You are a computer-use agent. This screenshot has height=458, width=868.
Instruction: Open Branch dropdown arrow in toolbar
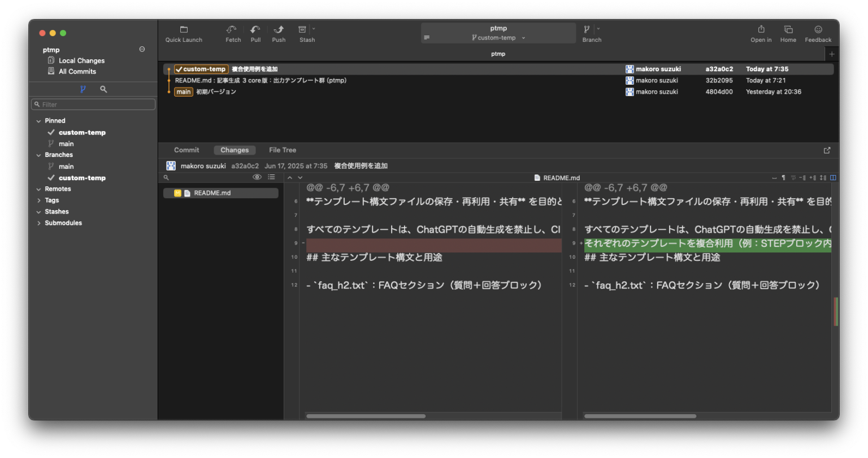(x=598, y=29)
